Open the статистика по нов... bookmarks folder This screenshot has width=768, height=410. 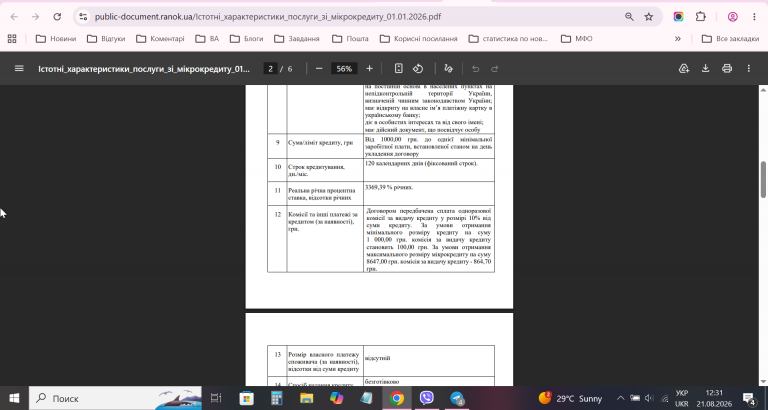tap(508, 39)
